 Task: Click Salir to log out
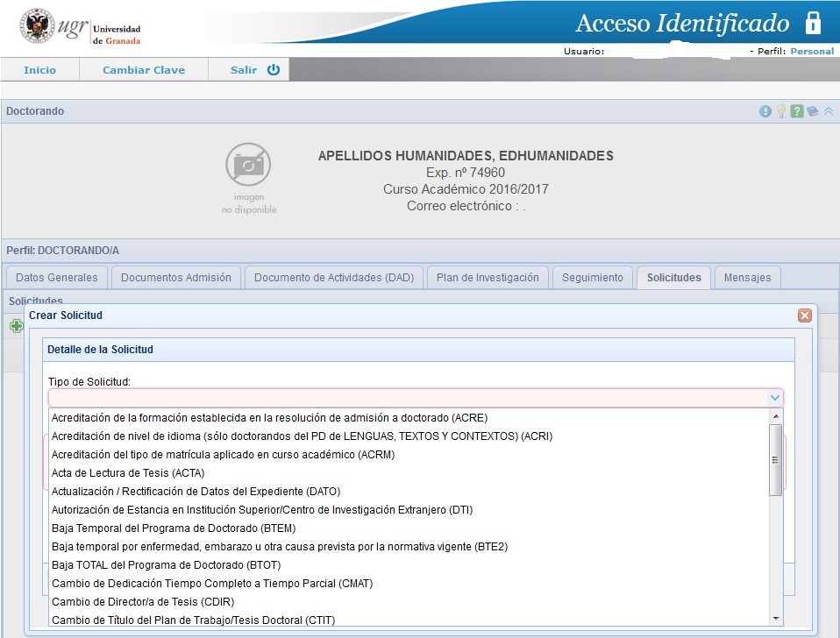click(x=248, y=70)
